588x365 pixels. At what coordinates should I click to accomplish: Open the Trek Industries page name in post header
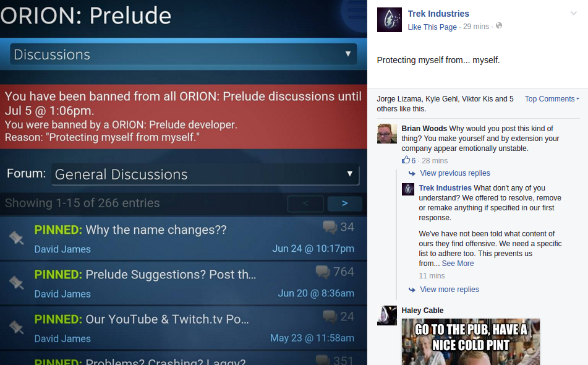tap(438, 14)
